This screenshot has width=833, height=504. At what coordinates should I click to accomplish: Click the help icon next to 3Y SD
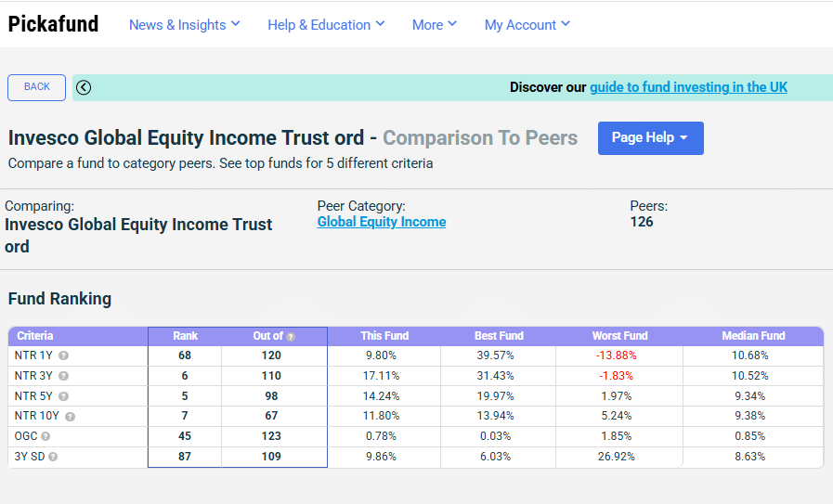point(53,457)
